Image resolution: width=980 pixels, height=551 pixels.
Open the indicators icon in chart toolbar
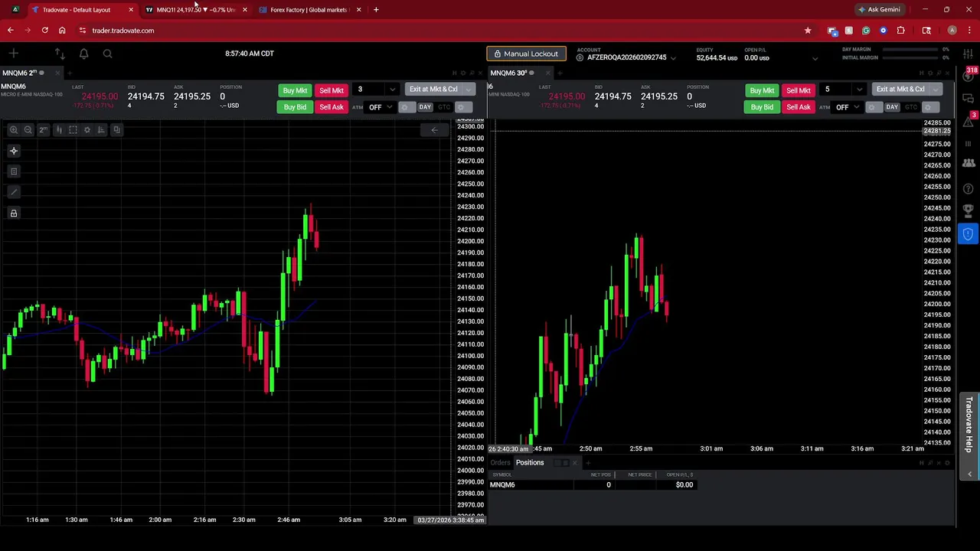pyautogui.click(x=101, y=130)
